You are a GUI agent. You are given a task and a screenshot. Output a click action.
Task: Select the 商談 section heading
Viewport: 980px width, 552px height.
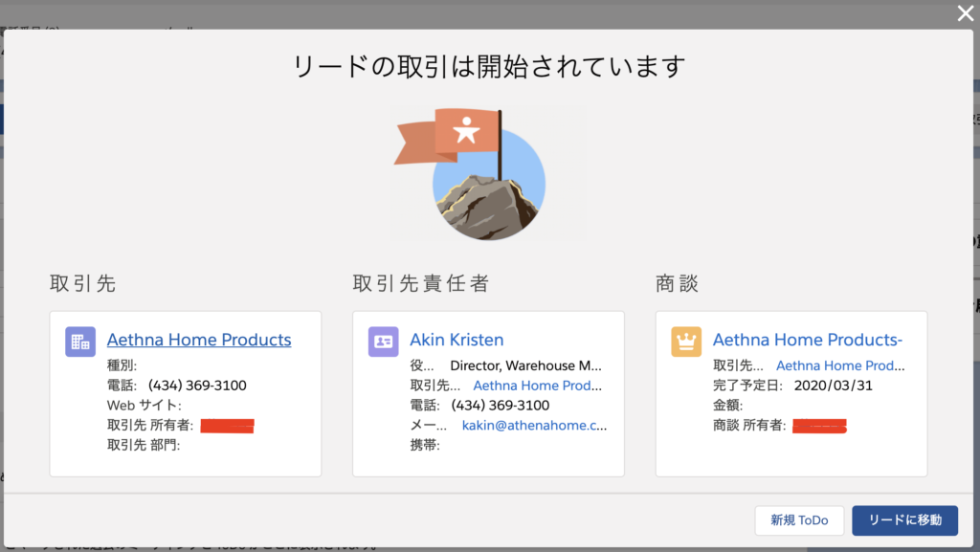[x=677, y=283]
